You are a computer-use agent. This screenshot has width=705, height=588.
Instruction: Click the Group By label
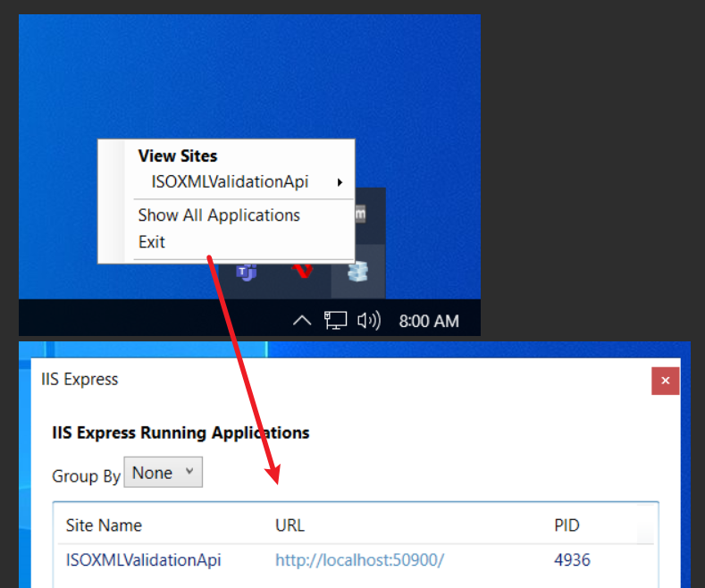[86, 475]
